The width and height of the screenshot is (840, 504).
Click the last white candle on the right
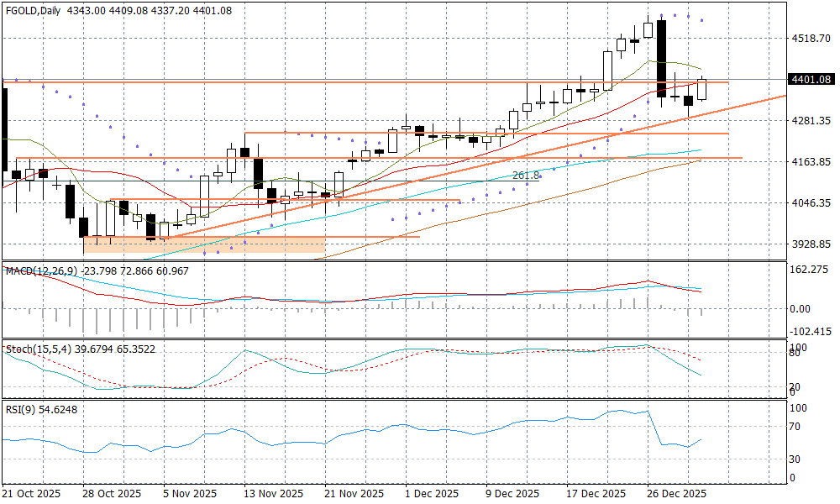point(702,89)
